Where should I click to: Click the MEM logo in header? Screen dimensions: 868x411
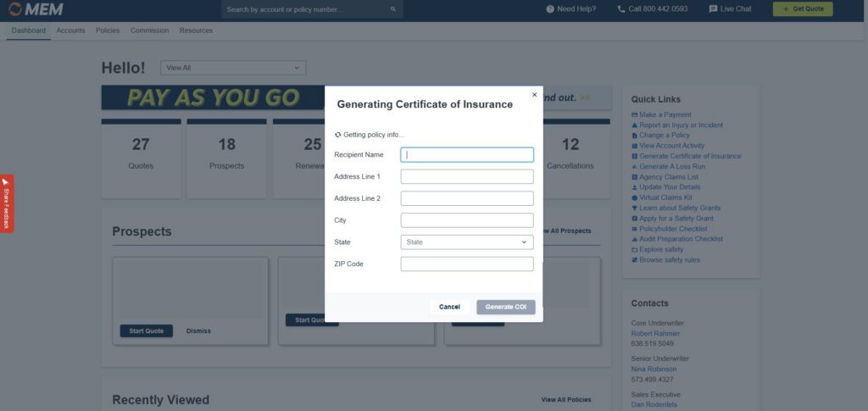point(36,9)
